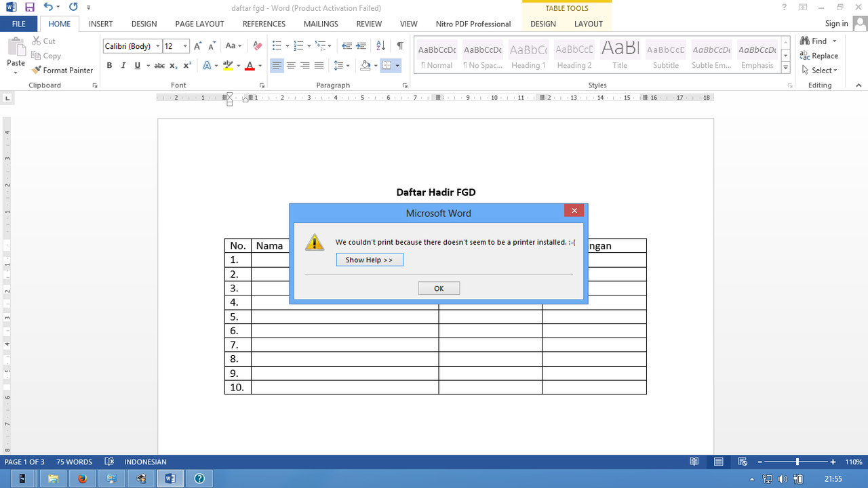Viewport: 868px width, 488px height.
Task: Click the 75 WORDS count in status bar
Action: pos(74,462)
